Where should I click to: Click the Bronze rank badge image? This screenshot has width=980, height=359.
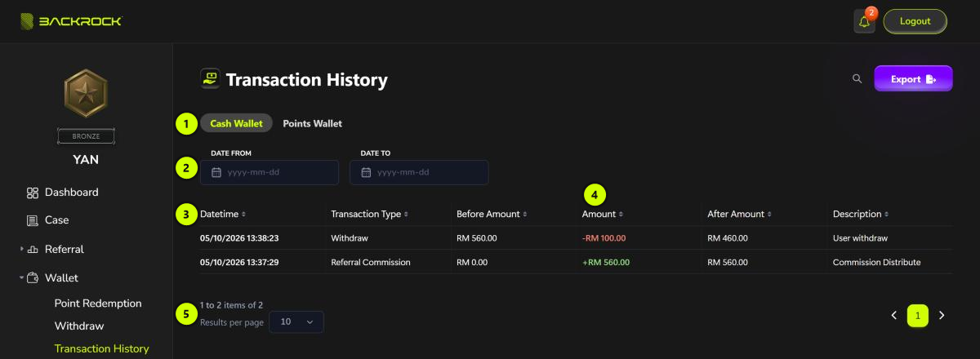(86, 93)
